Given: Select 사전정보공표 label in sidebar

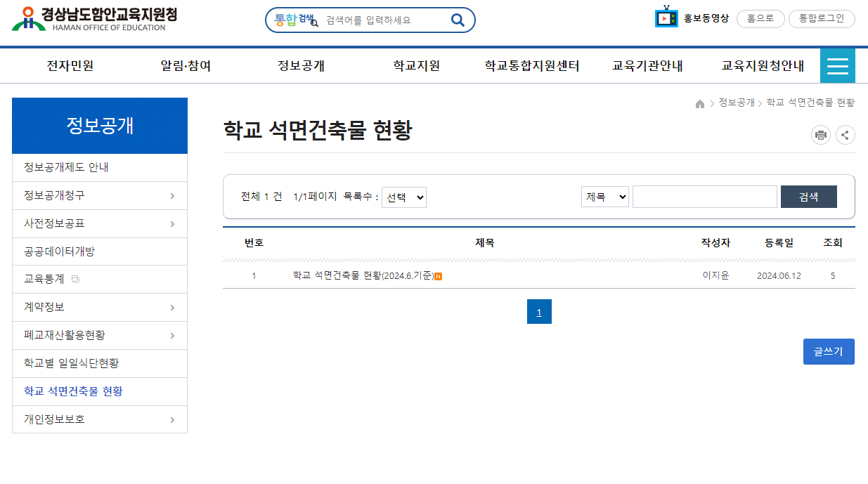Looking at the screenshot, I should pyautogui.click(x=54, y=224).
